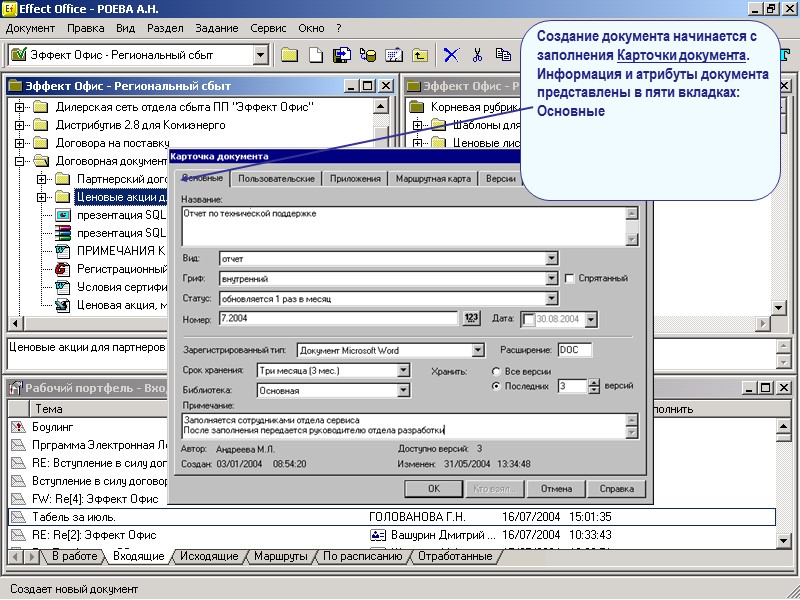Click the envelope icon beside FW: Re[4]: Эффект Офис
Image resolution: width=800 pixels, height=600 pixels.
click(18, 499)
